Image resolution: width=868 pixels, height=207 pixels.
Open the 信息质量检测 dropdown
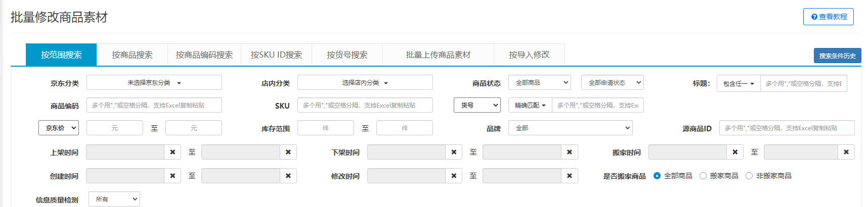tap(114, 199)
